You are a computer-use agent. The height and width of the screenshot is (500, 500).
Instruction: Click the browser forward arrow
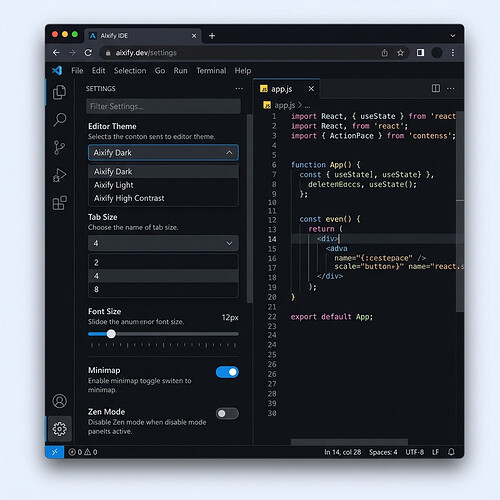(x=72, y=53)
